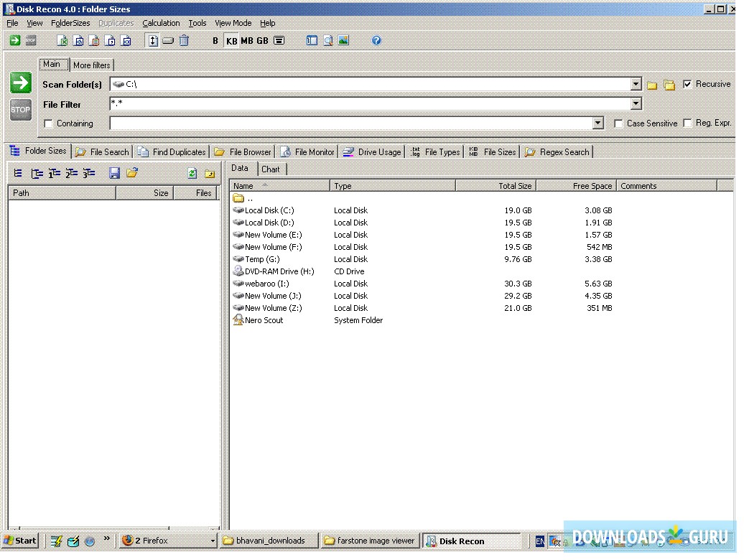The image size is (744, 560).
Task: Select the Local Disk (D:) entry
Action: tap(269, 223)
